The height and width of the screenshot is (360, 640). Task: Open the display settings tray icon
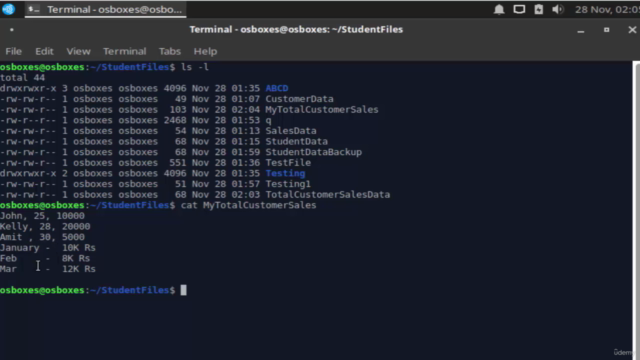[519, 9]
